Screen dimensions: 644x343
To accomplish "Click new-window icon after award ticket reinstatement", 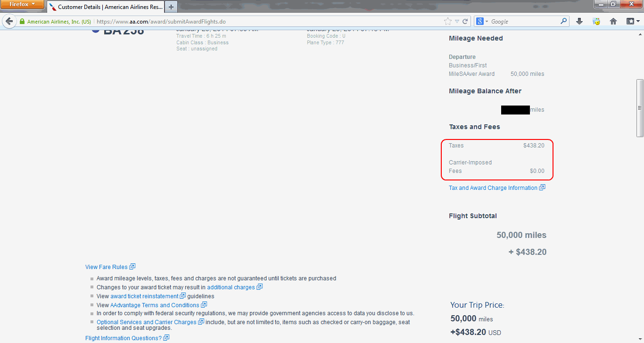I will point(183,296).
